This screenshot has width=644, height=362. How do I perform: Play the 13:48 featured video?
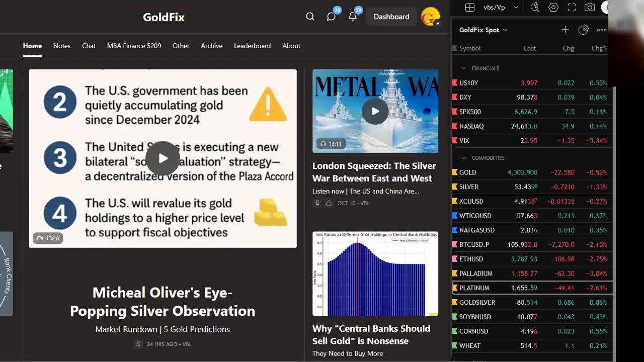[163, 158]
